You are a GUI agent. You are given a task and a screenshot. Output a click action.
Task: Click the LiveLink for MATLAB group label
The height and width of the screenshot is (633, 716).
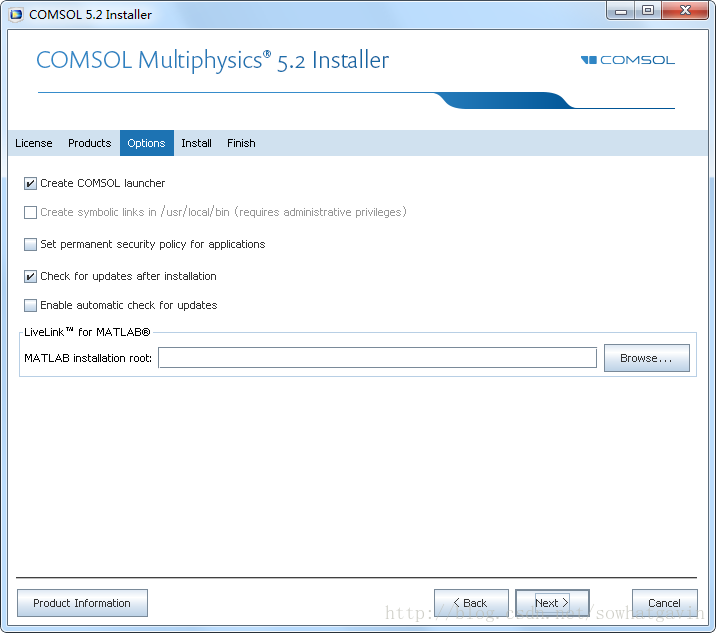[87, 332]
